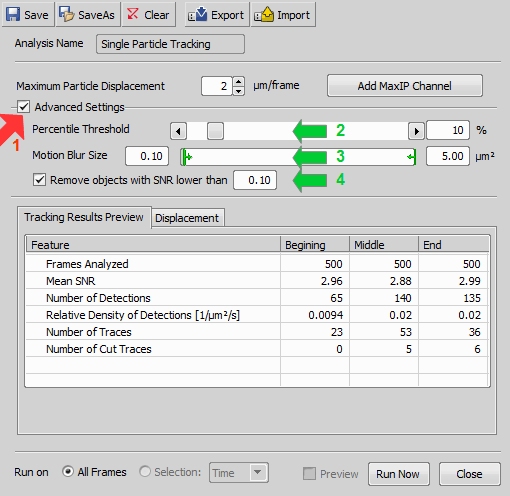
Task: Select the All Frames radio button
Action: pos(68,472)
